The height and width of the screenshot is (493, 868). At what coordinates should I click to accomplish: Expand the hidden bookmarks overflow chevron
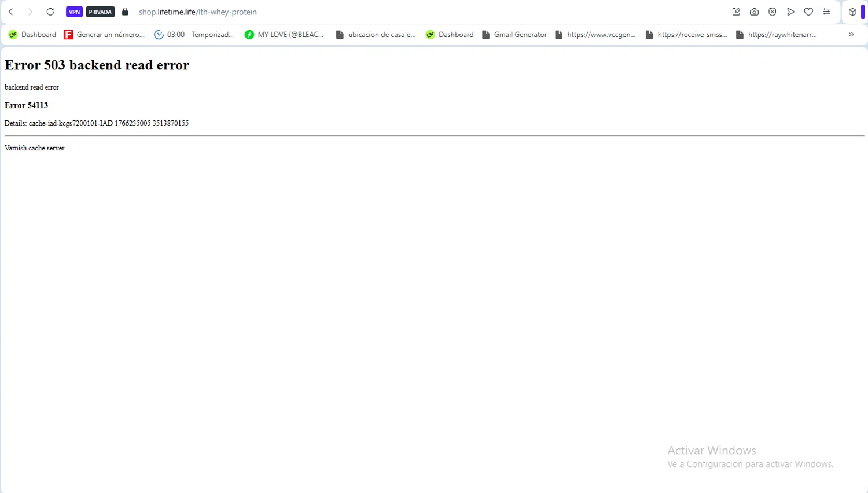click(x=851, y=35)
